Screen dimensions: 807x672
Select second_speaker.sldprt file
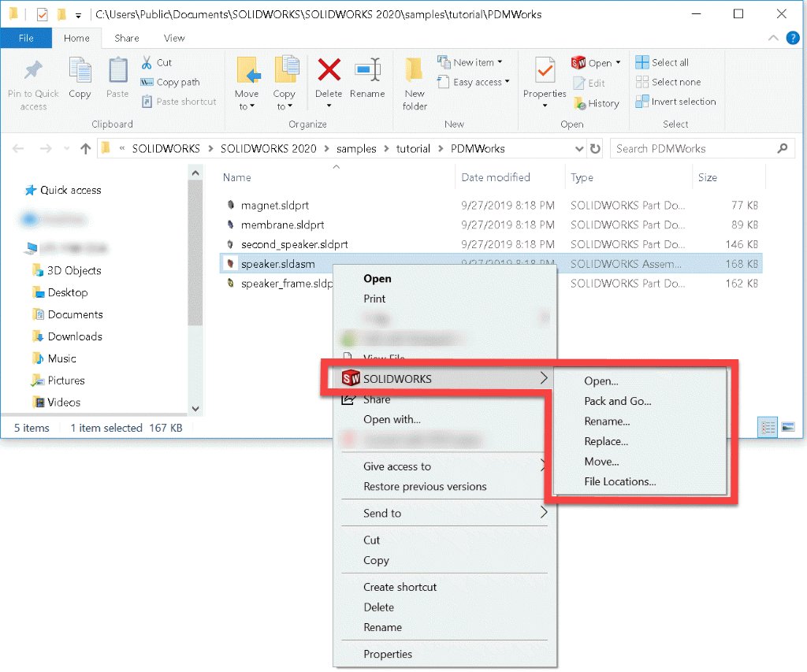[x=295, y=244]
